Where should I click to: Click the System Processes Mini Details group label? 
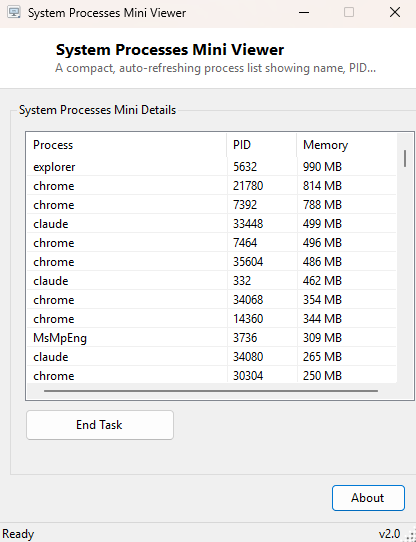click(x=98, y=110)
